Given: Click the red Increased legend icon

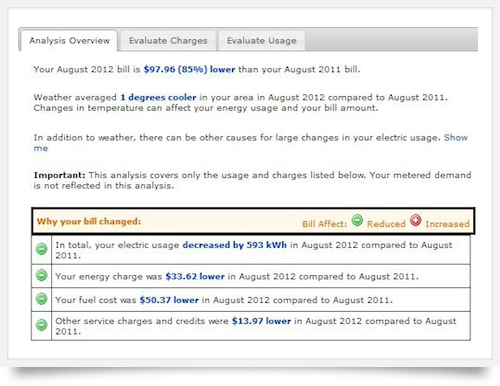Looking at the screenshot, I should click(x=416, y=220).
